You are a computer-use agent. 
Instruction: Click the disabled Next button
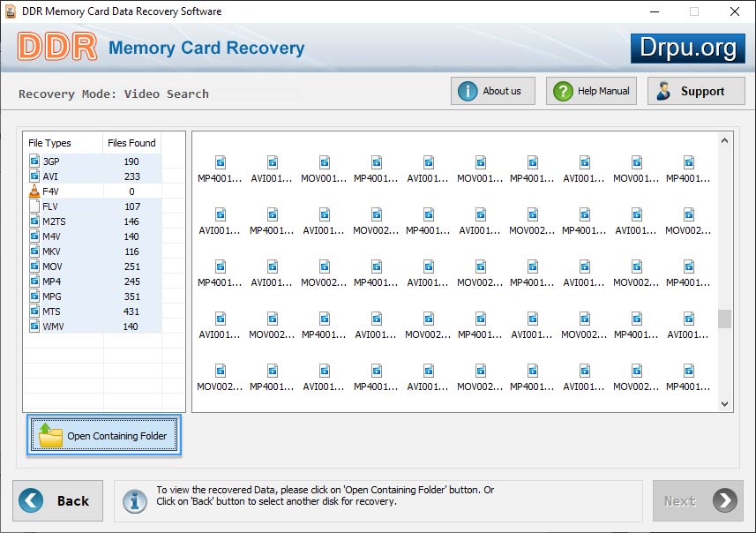(698, 500)
